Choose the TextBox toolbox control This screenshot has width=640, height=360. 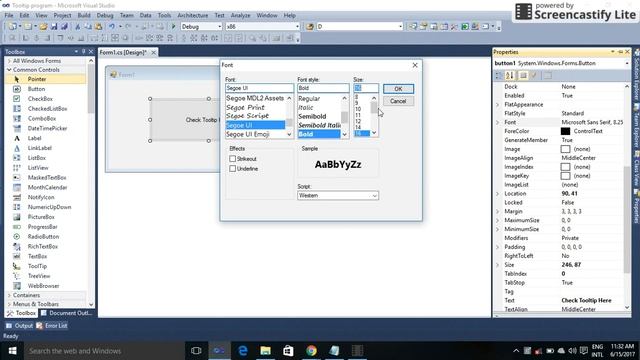click(x=38, y=256)
